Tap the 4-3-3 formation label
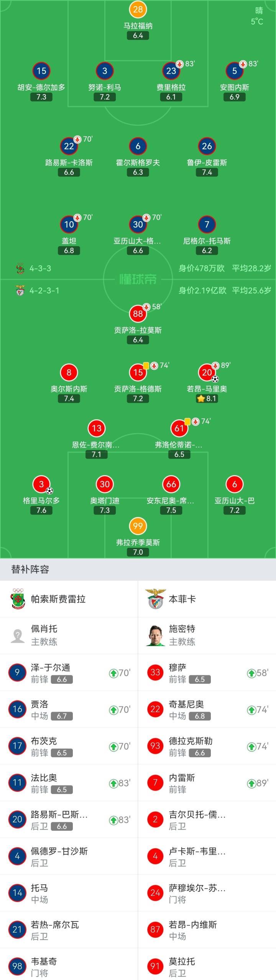 pos(40,268)
